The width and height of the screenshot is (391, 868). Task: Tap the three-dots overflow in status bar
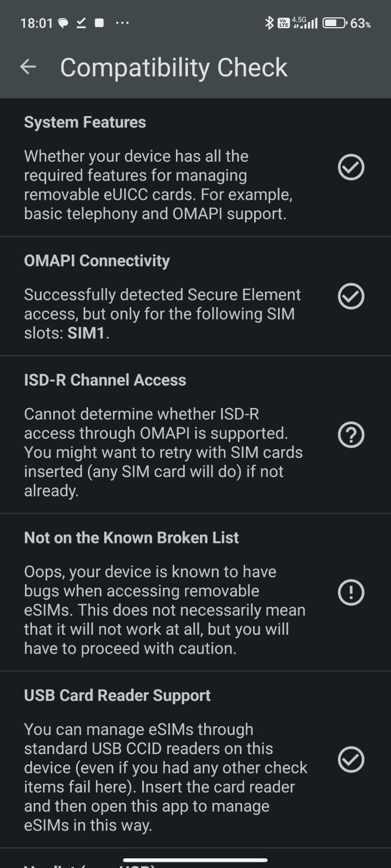[x=122, y=23]
